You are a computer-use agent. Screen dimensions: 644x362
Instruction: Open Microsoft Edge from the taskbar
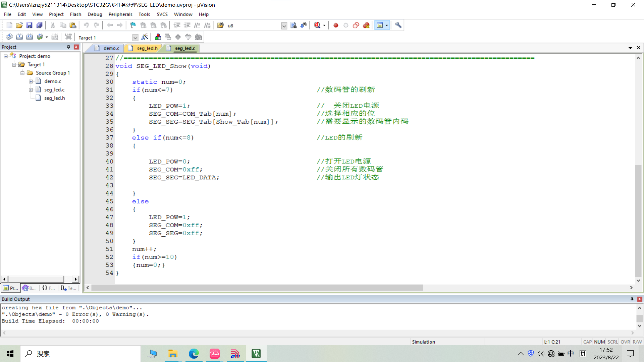point(194,354)
